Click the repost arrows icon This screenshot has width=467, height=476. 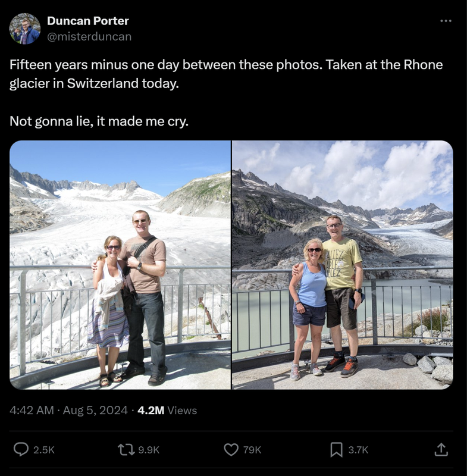point(127,449)
